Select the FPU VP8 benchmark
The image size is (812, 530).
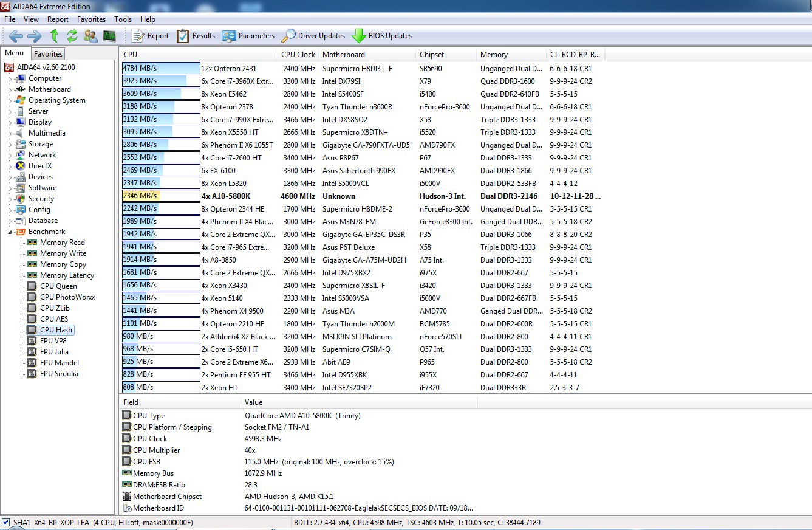click(x=47, y=341)
